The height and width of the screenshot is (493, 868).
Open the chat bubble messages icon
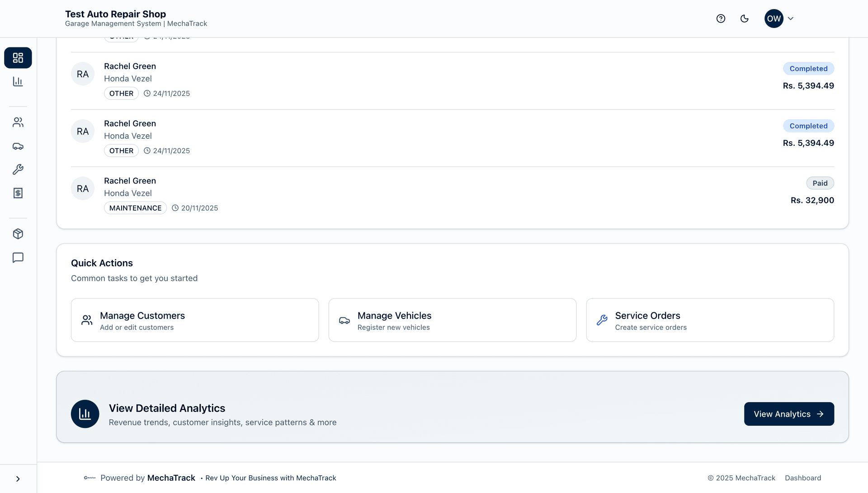[18, 258]
